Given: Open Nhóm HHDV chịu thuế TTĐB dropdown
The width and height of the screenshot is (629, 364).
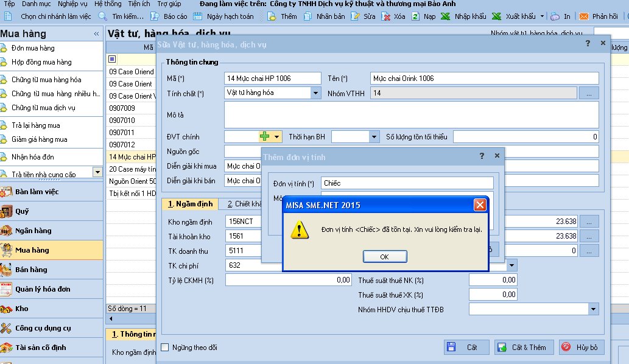Looking at the screenshot, I should [593, 309].
